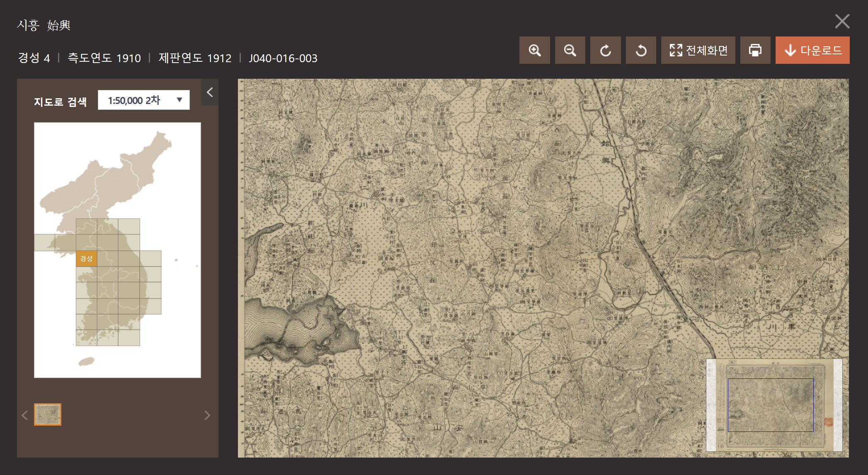The width and height of the screenshot is (868, 475).
Task: Click the zoom in magnifier icon
Action: click(x=534, y=50)
